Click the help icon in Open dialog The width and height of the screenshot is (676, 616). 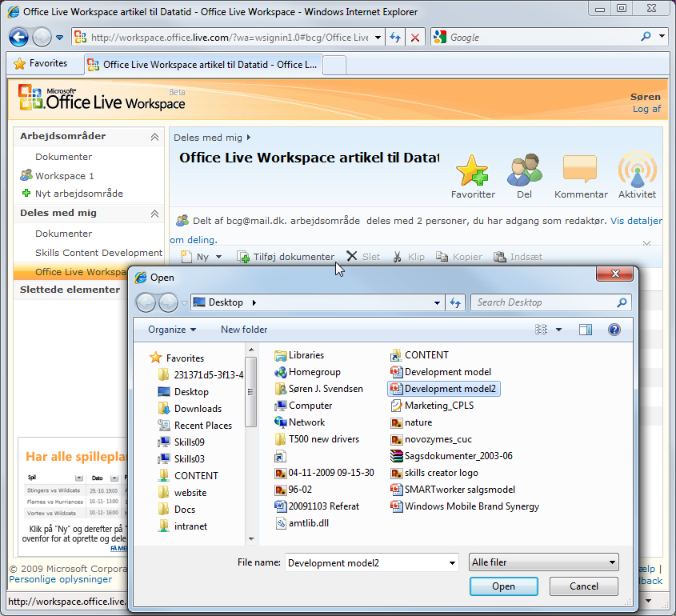click(x=614, y=330)
